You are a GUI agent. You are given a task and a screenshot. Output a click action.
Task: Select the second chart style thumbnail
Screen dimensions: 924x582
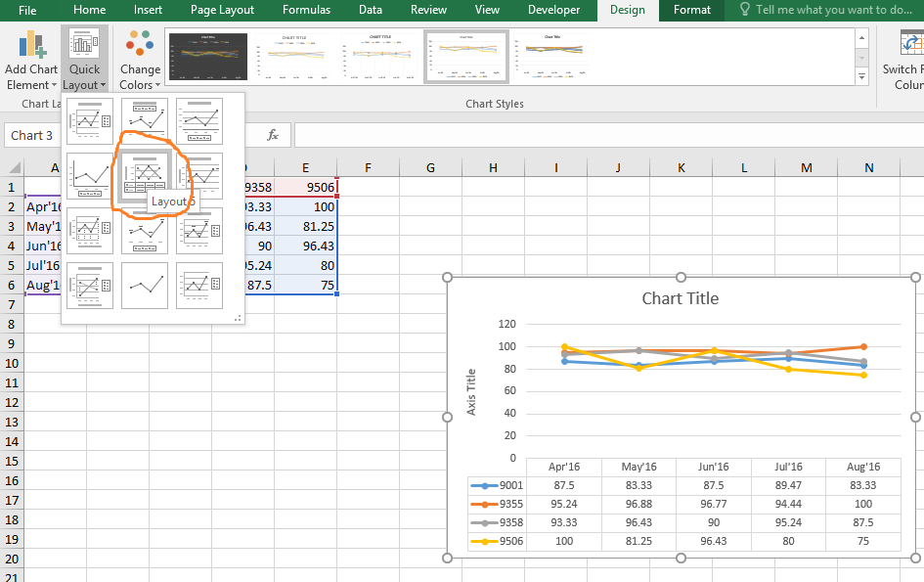pyautogui.click(x=294, y=57)
